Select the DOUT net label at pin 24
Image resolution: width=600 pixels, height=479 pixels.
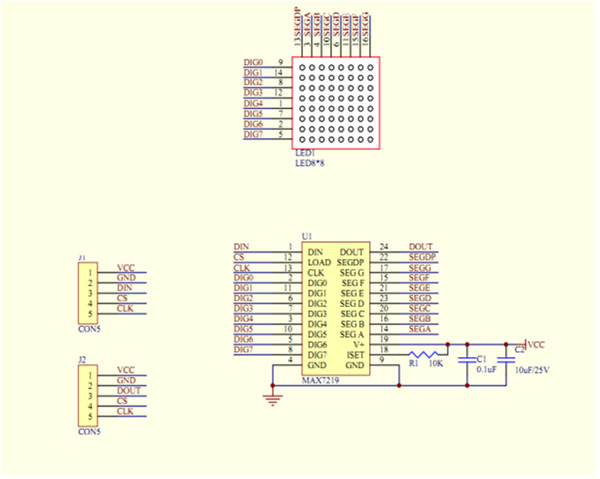421,247
